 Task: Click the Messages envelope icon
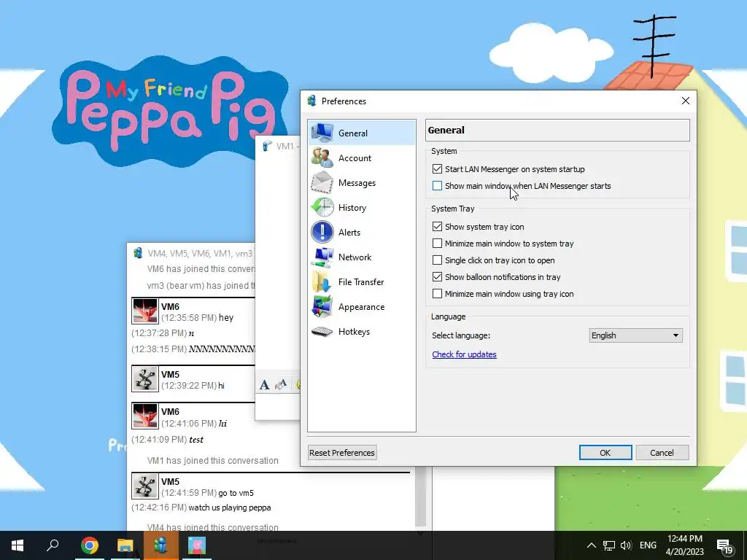coord(322,182)
